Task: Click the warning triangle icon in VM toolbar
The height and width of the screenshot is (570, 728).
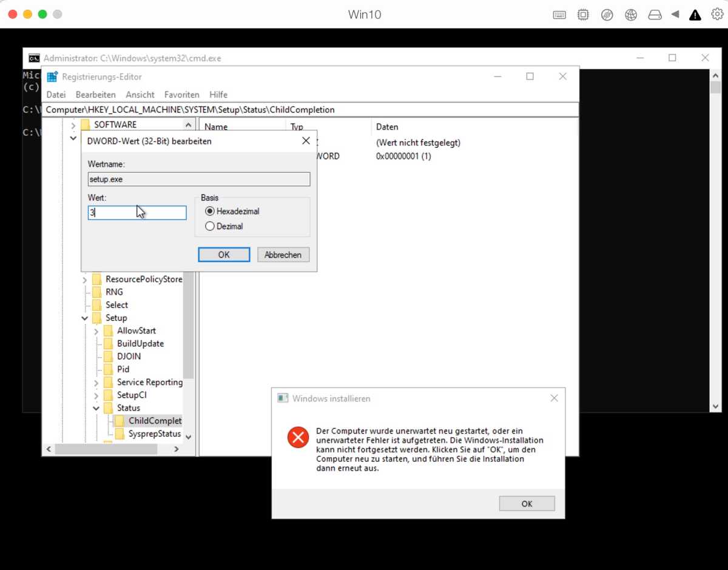Action: [x=695, y=15]
